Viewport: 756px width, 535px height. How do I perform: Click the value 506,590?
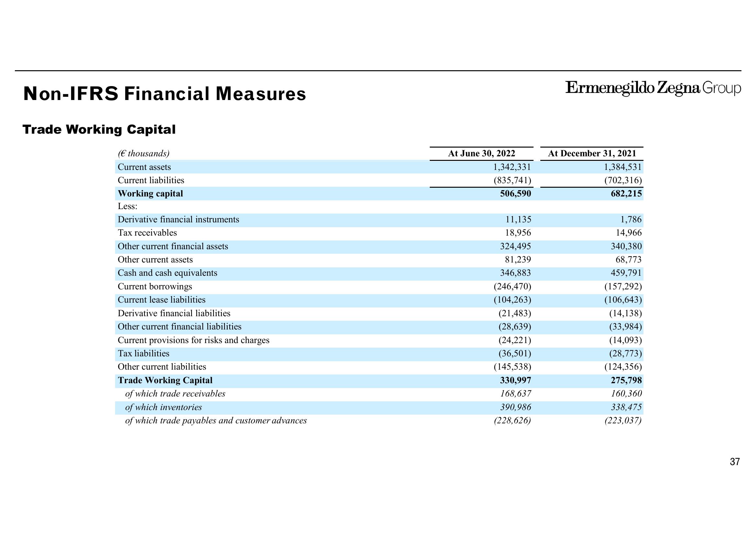[516, 194]
